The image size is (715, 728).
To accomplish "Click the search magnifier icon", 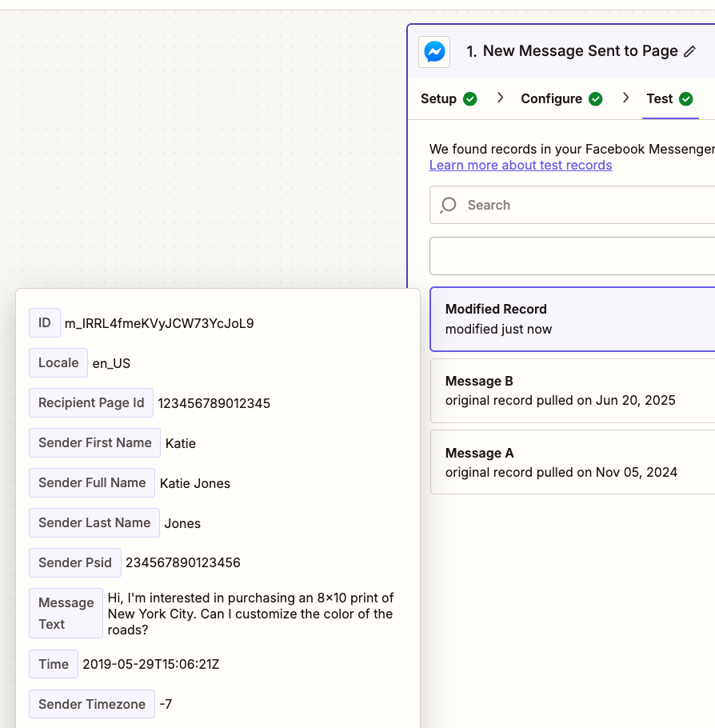I will tap(448, 205).
